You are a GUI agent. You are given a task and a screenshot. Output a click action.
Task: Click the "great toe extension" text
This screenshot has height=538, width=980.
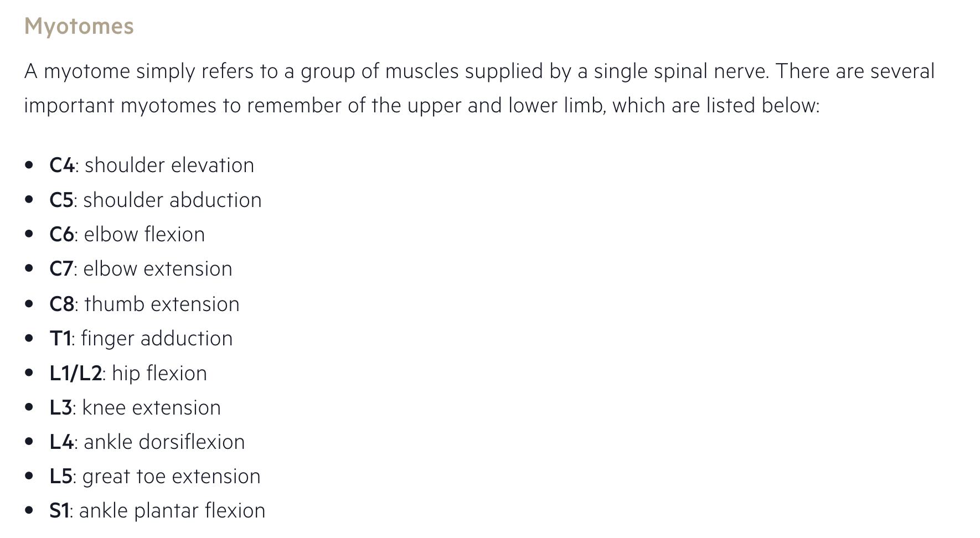[171, 477]
